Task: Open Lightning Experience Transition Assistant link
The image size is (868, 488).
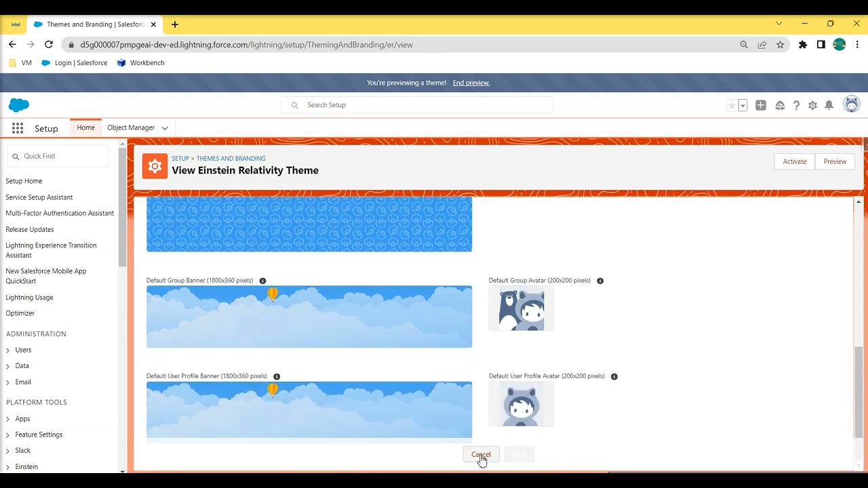Action: (x=51, y=250)
